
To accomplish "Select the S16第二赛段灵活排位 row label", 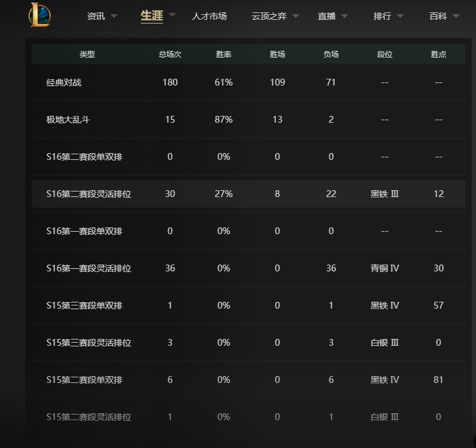I will [89, 194].
